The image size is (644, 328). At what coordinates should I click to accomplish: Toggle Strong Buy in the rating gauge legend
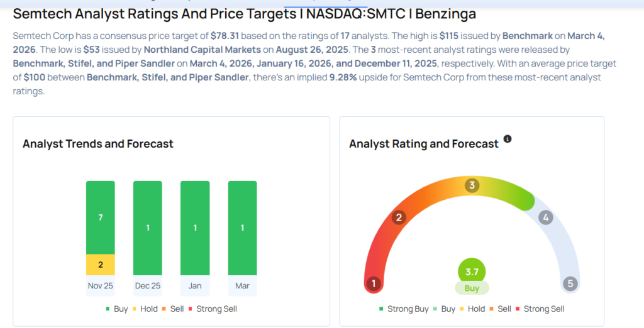tap(404, 309)
